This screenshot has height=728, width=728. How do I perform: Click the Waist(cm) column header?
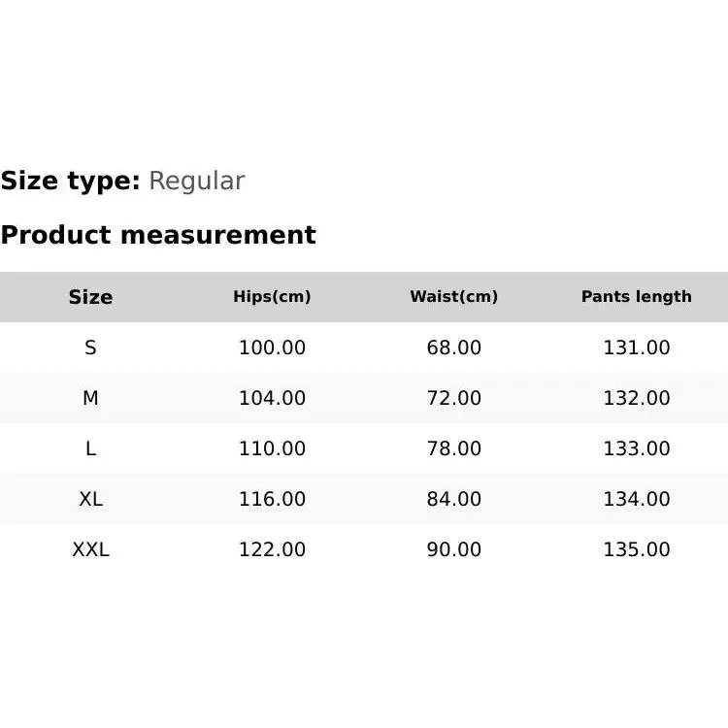click(453, 297)
